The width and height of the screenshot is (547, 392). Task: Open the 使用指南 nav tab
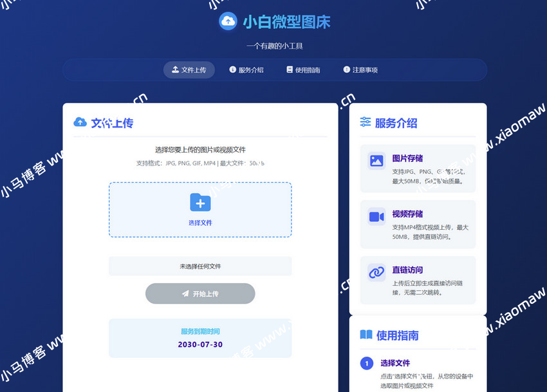point(302,71)
